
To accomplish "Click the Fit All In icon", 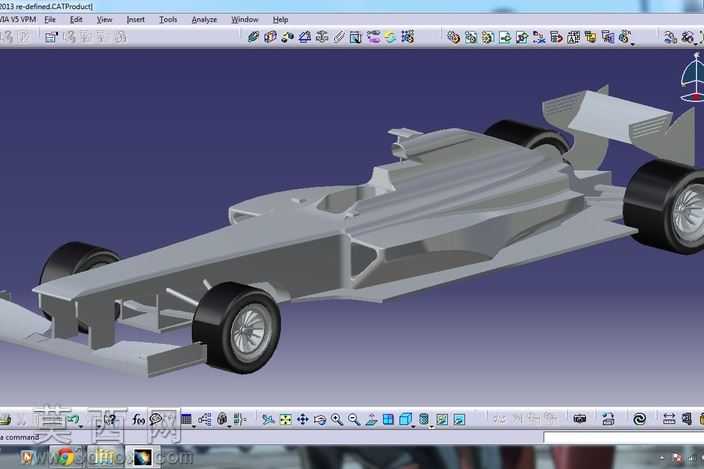I will (x=286, y=420).
